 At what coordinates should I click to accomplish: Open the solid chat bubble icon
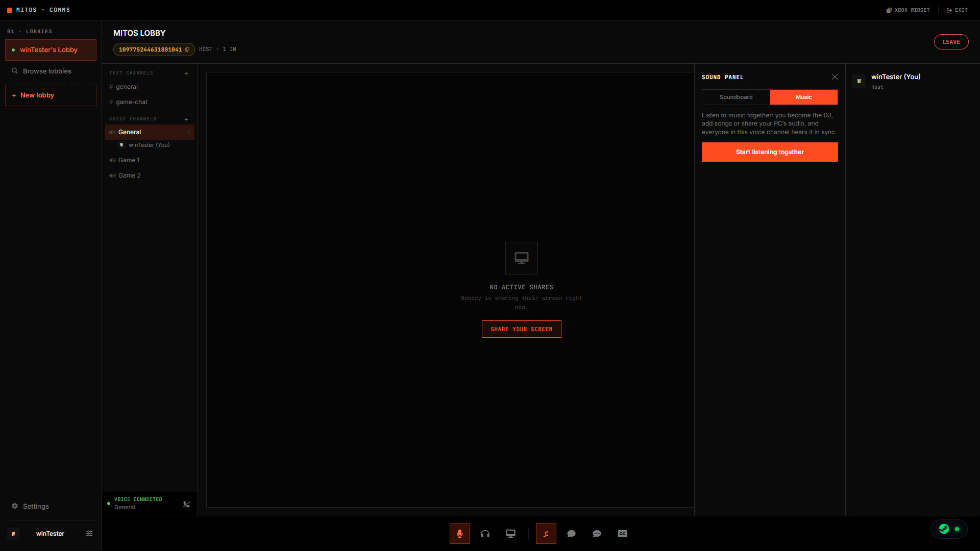point(571,534)
